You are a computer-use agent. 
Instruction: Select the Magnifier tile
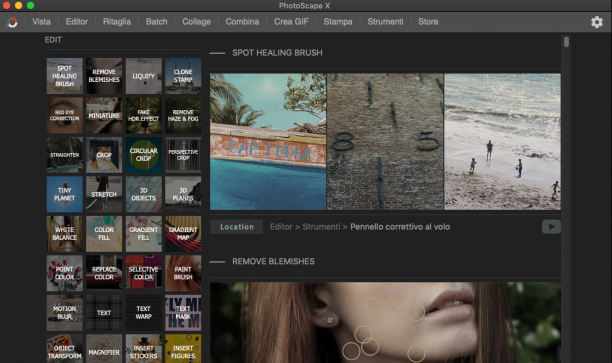104,349
